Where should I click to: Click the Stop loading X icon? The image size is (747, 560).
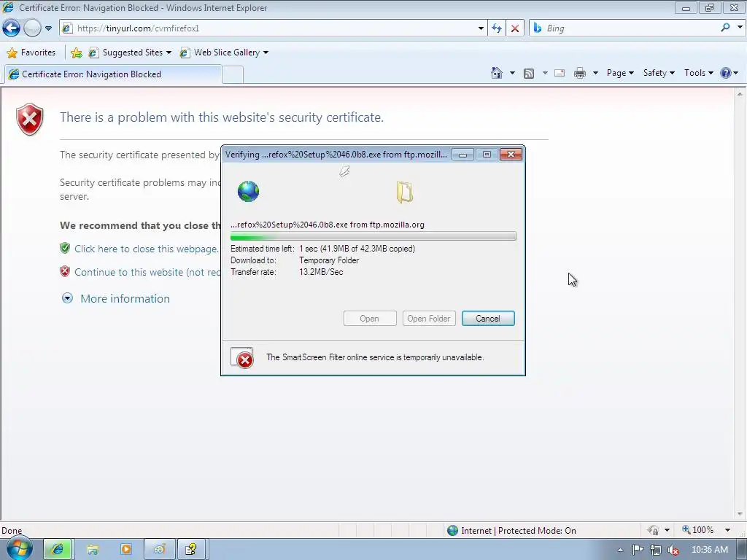click(515, 28)
